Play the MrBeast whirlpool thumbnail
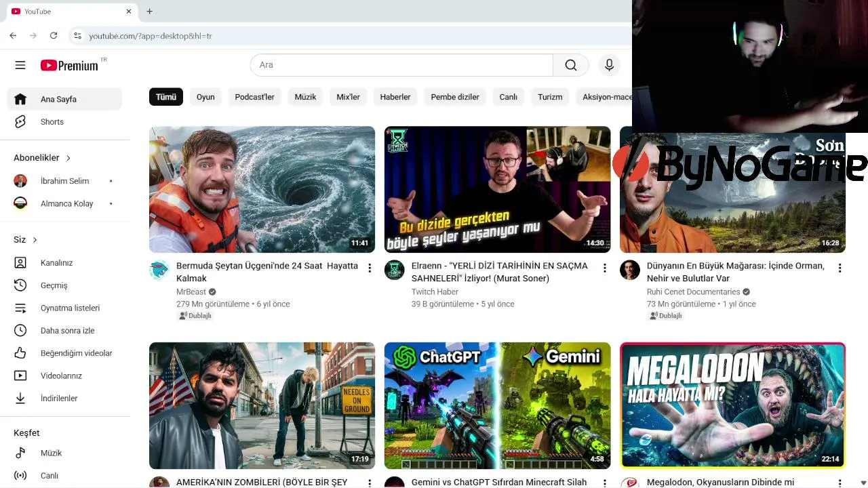 tap(262, 190)
